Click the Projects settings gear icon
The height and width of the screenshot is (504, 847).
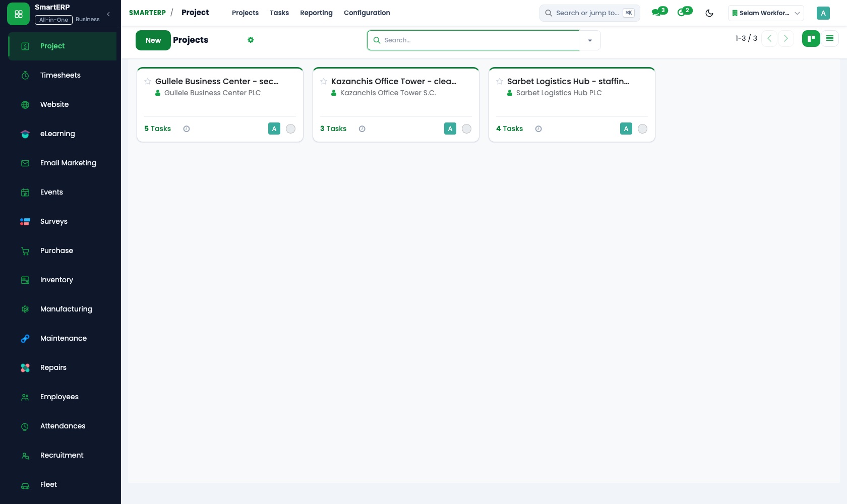click(x=251, y=40)
